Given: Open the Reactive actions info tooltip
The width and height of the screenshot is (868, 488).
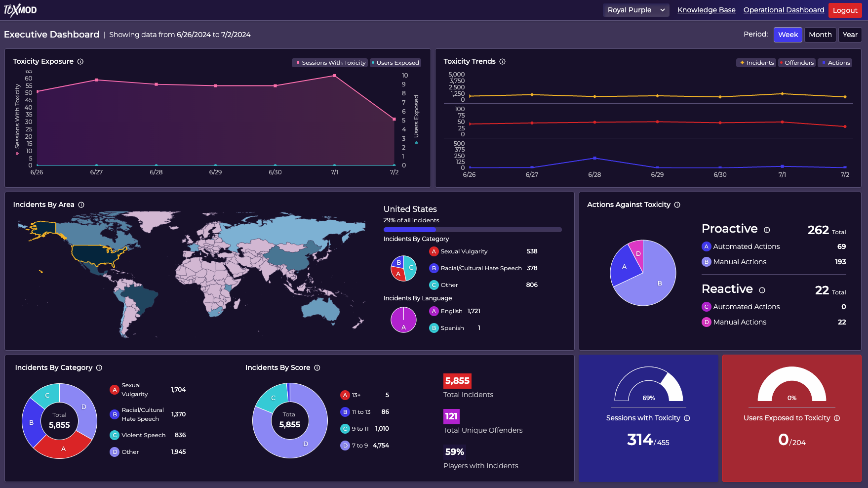Looking at the screenshot, I should point(762,290).
